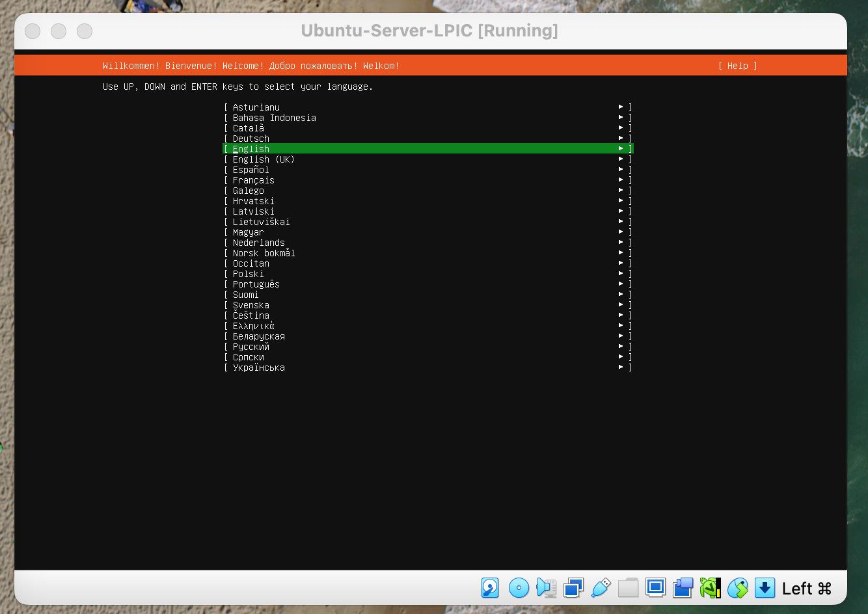The image size is (868, 614).
Task: Click the Ubuntu-Server-LPIC [Running] window title
Action: pyautogui.click(x=429, y=31)
